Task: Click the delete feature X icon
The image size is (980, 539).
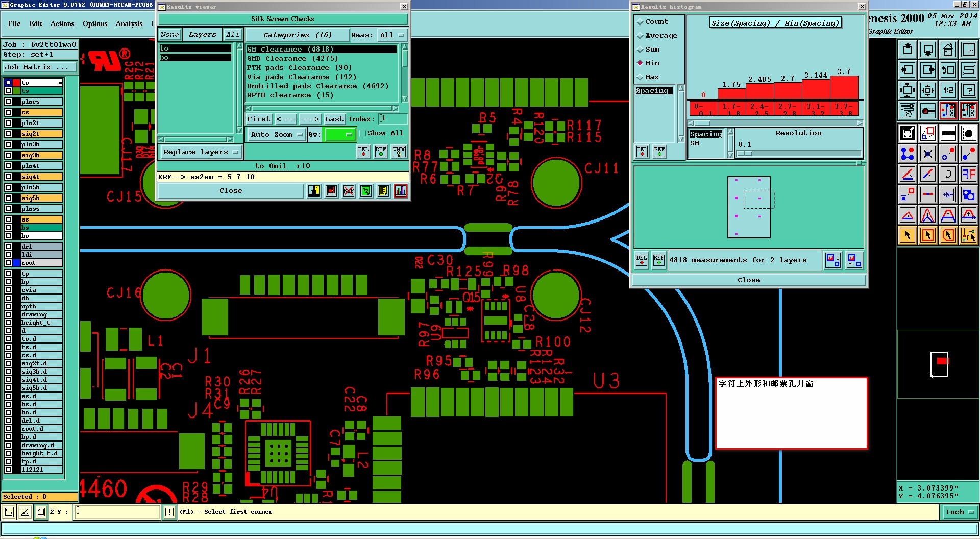Action: click(928, 154)
